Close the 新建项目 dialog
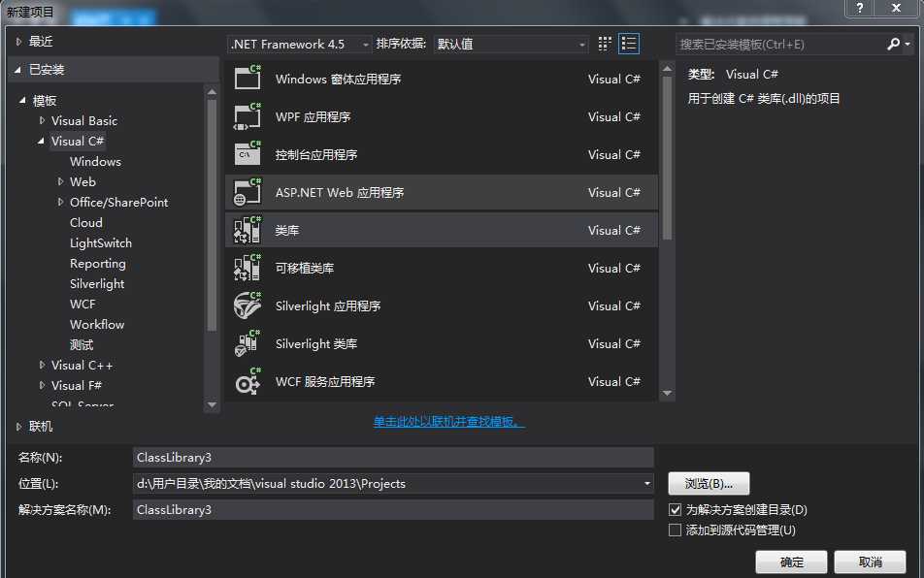 896,8
